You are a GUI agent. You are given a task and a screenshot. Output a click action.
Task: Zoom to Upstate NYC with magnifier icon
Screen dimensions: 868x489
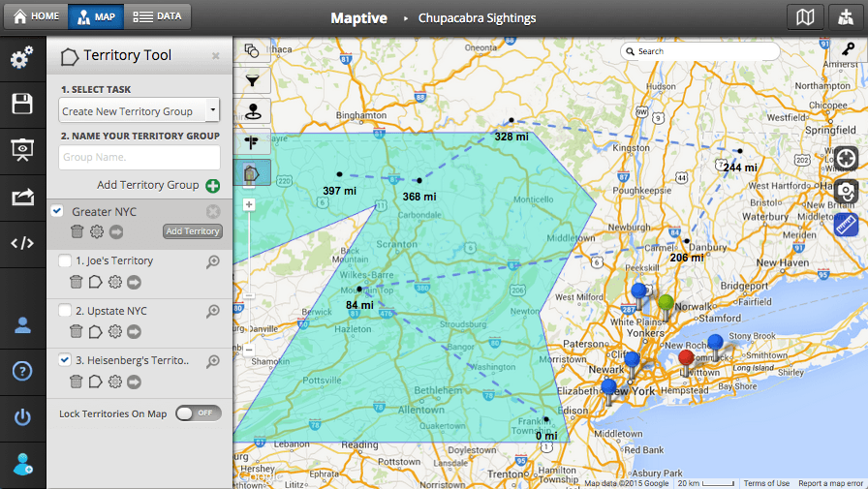pos(213,312)
